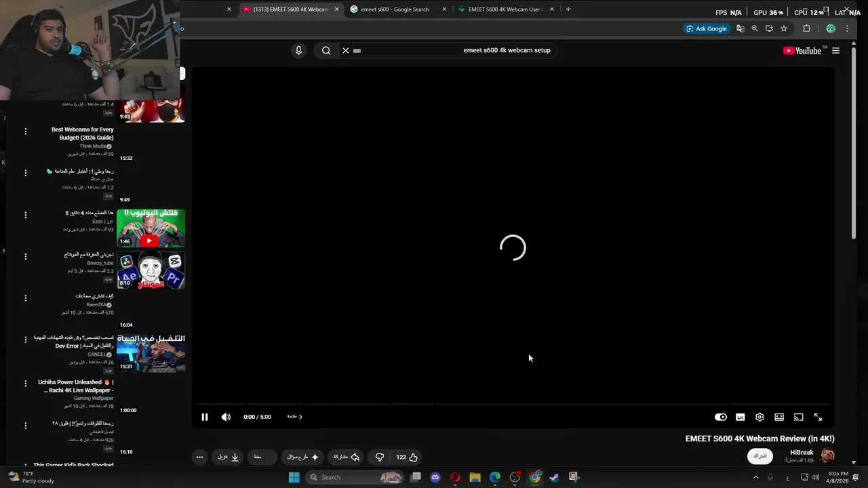
Task: Open player settings gear
Action: 759,417
